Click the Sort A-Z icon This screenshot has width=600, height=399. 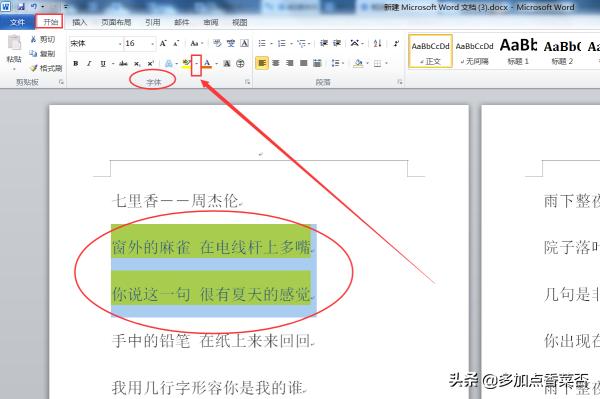(378, 43)
